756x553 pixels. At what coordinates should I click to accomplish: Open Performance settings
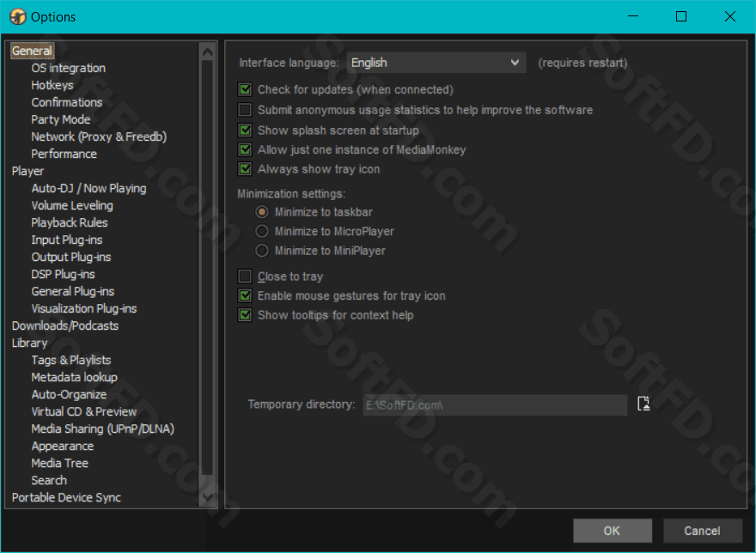pyautogui.click(x=64, y=154)
